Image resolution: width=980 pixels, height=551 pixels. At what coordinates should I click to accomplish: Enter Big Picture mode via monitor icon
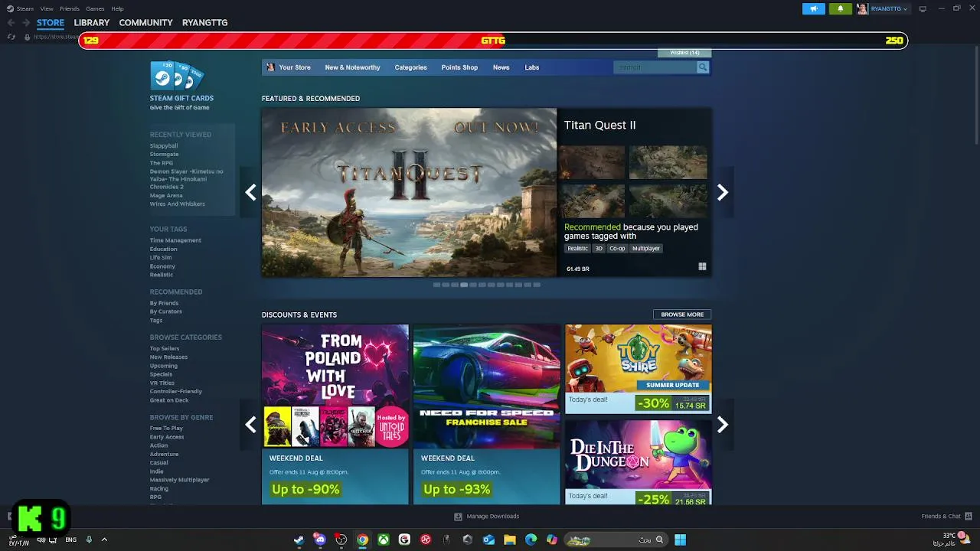click(x=923, y=8)
